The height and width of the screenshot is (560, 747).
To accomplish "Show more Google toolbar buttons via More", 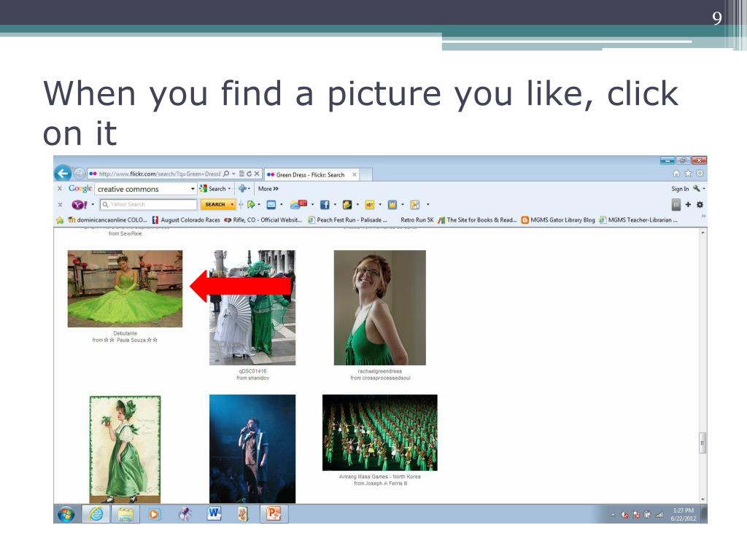I will pyautogui.click(x=268, y=189).
